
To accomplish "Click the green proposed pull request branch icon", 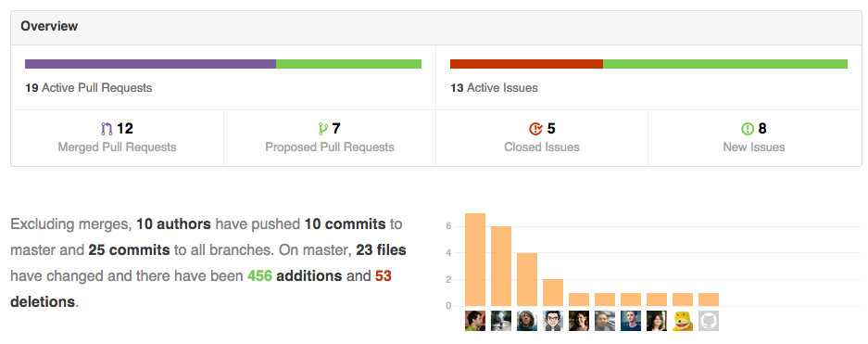I will click(x=323, y=129).
